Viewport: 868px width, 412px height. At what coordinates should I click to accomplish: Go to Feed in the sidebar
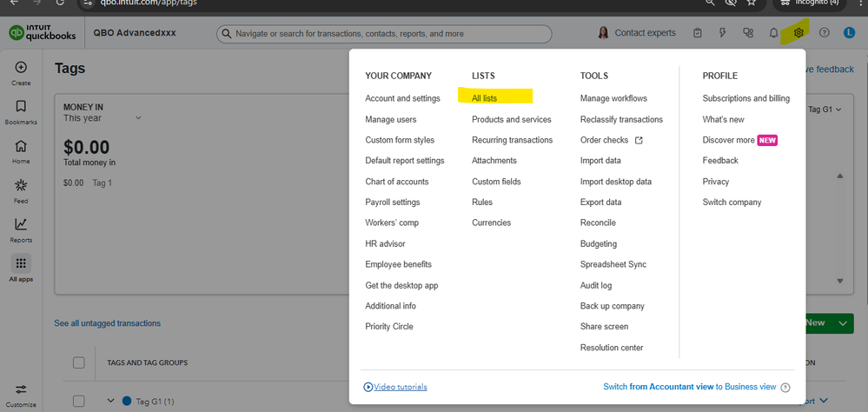tap(21, 189)
